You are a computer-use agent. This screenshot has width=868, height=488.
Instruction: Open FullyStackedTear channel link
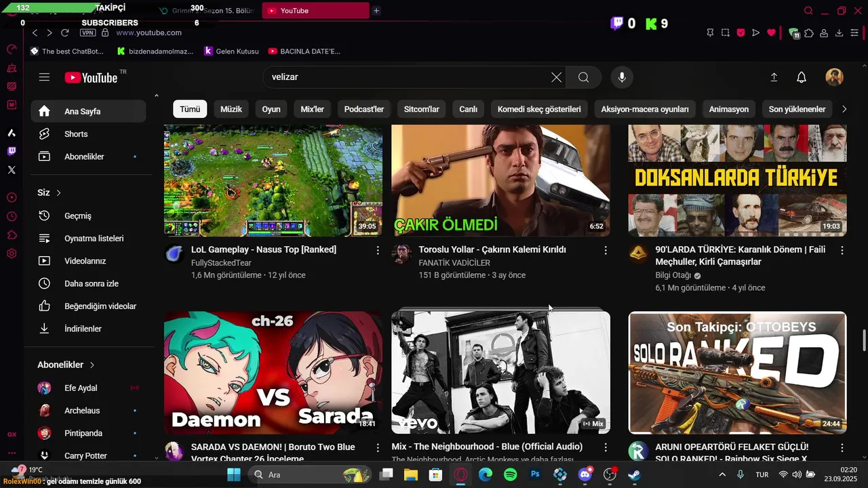pos(221,263)
